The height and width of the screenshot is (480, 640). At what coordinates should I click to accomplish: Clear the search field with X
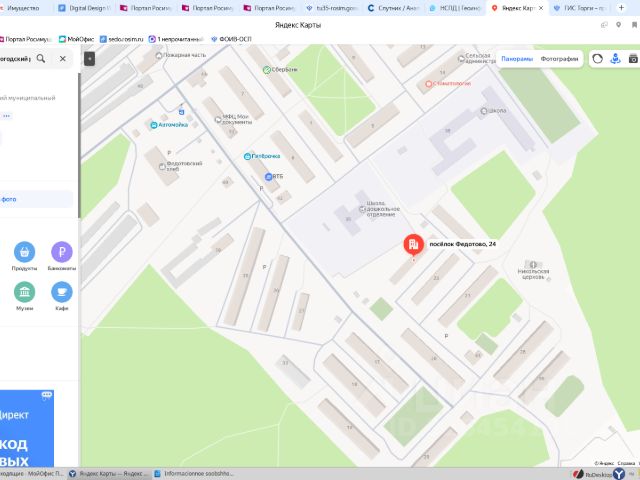coord(62,59)
